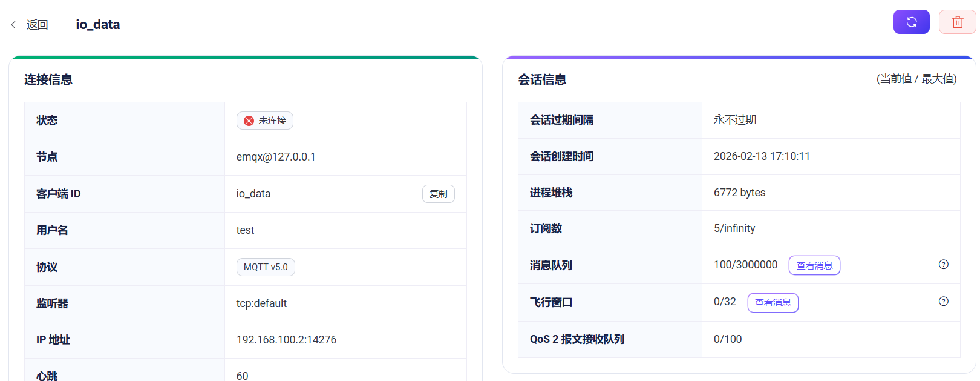Image resolution: width=980 pixels, height=381 pixels.
Task: Click the IP address 192.168.100.2:14276
Action: click(286, 340)
